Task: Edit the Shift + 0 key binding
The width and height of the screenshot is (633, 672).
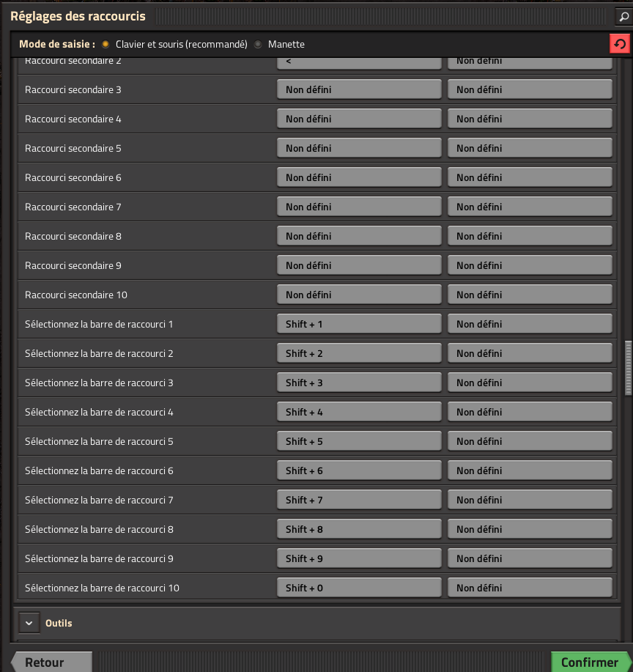Action: [x=359, y=588]
